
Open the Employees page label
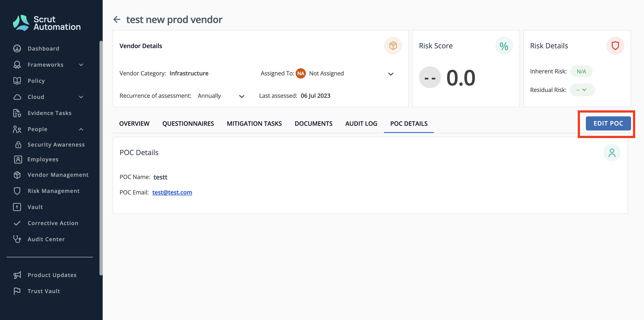click(x=43, y=159)
